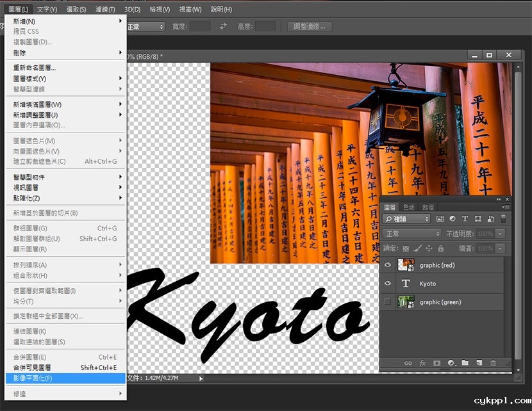Image resolution: width=532 pixels, height=411 pixels.
Task: Add a layer style with the fx icon
Action: pyautogui.click(x=422, y=363)
